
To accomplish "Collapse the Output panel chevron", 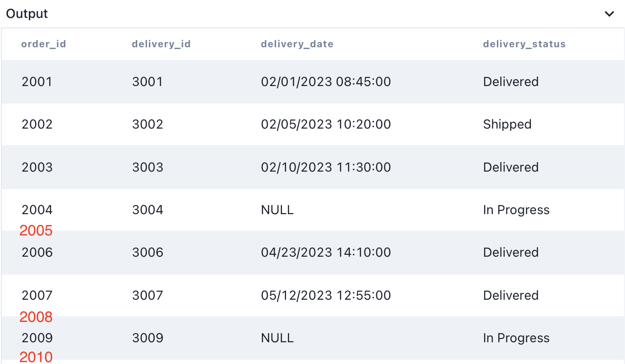I will click(609, 14).
